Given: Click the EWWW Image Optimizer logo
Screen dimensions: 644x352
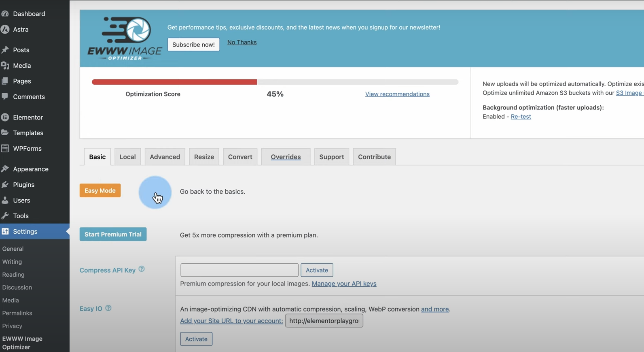Looking at the screenshot, I should pyautogui.click(x=125, y=38).
